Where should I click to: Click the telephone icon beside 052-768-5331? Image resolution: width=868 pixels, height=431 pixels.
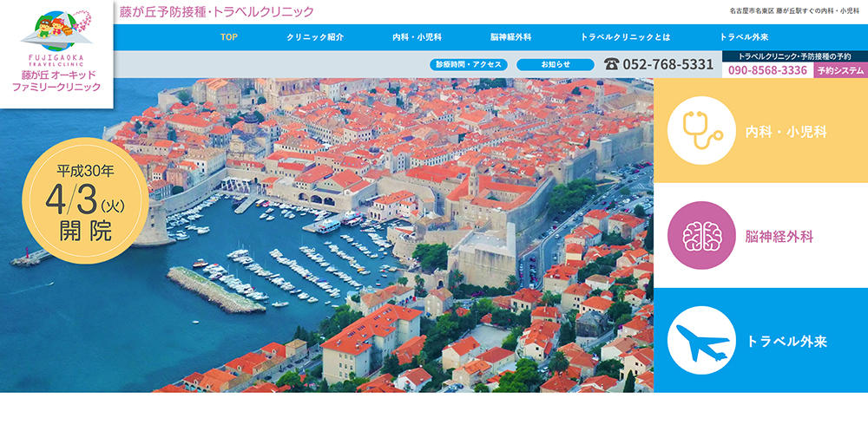point(611,65)
